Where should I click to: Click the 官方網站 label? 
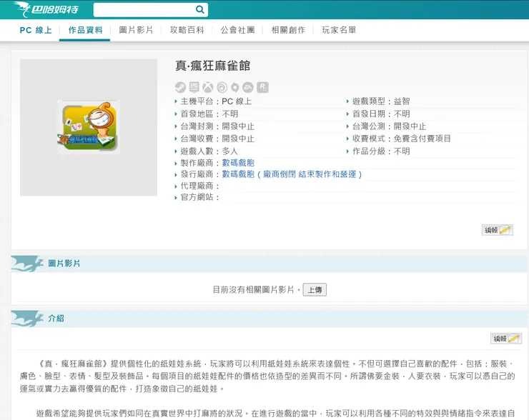tap(199, 197)
